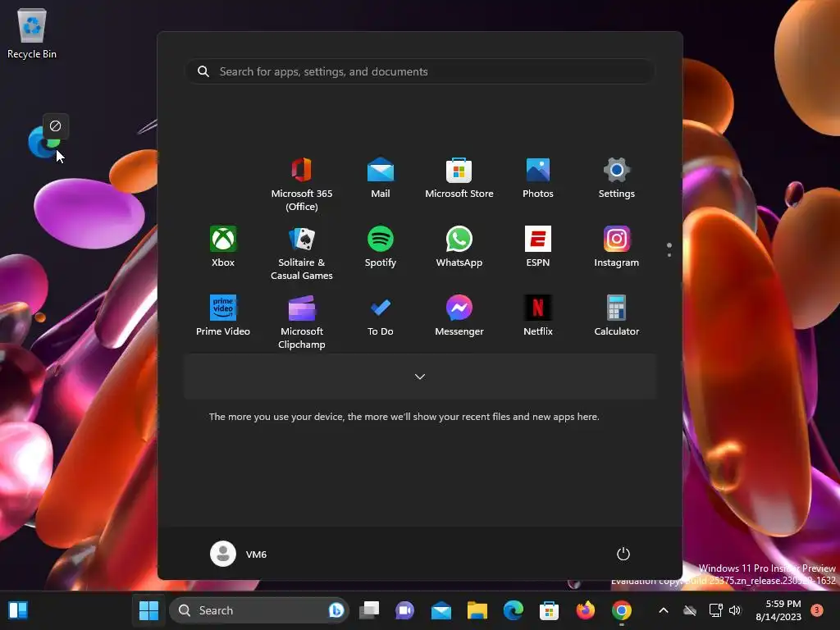
Task: Launch Microsoft Edge from the taskbar
Action: pyautogui.click(x=514, y=610)
